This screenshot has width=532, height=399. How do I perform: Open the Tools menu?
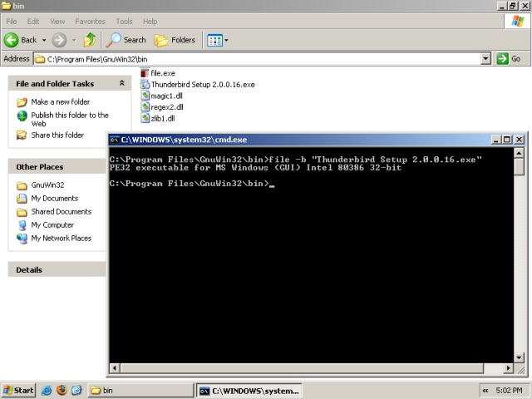click(x=124, y=22)
